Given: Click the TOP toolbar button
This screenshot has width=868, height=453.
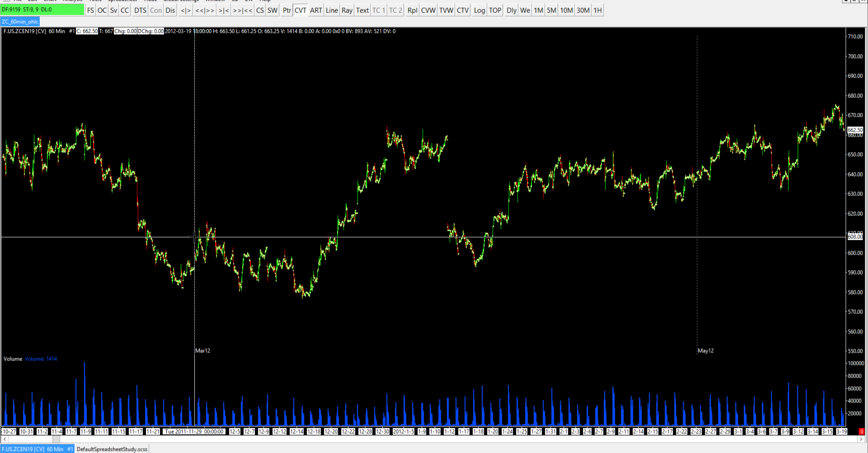Looking at the screenshot, I should [x=495, y=10].
